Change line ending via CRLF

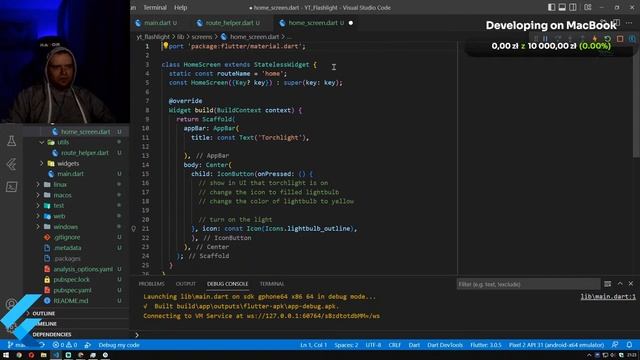pyautogui.click(x=394, y=345)
